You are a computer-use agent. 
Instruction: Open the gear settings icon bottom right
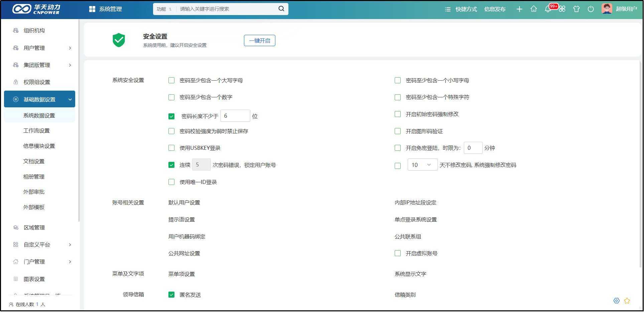[617, 301]
